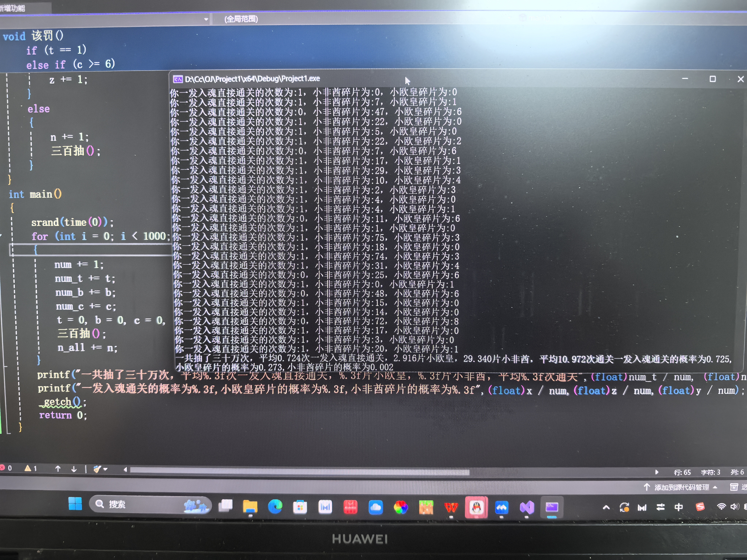Click the column indicator 列: 6
This screenshot has height=560, width=747.
pos(737,472)
